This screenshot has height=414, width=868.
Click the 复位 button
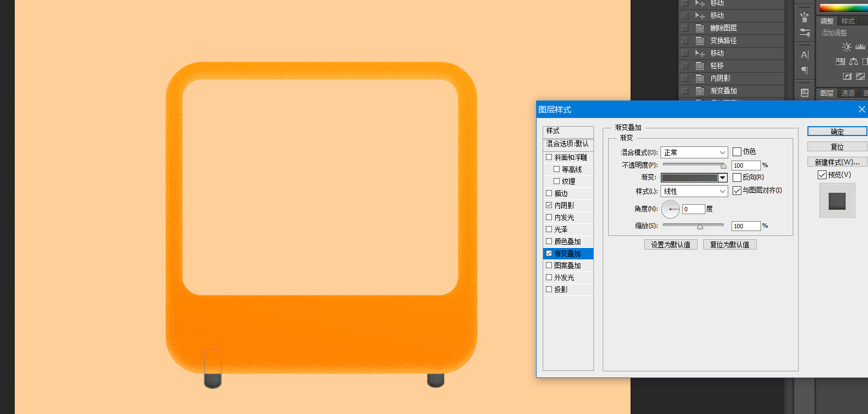(837, 147)
